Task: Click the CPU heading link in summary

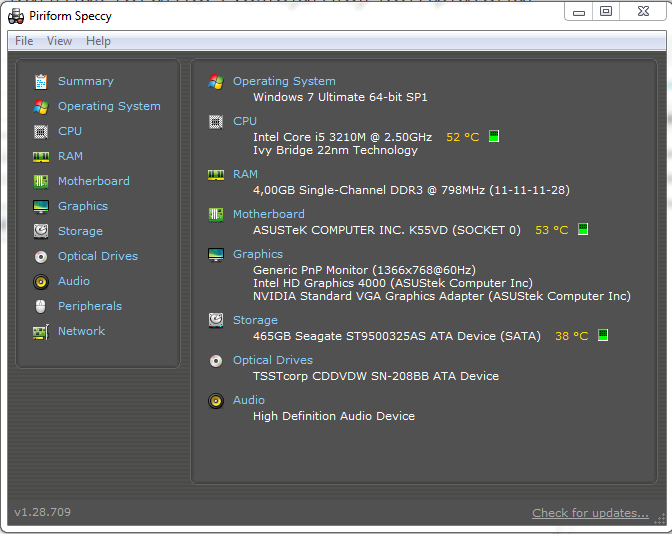Action: [245, 121]
